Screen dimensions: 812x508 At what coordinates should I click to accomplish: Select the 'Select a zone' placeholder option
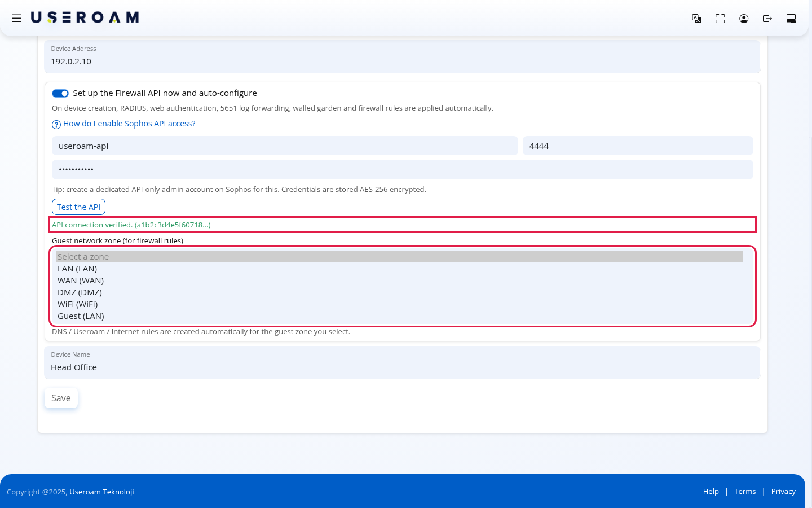pos(400,257)
